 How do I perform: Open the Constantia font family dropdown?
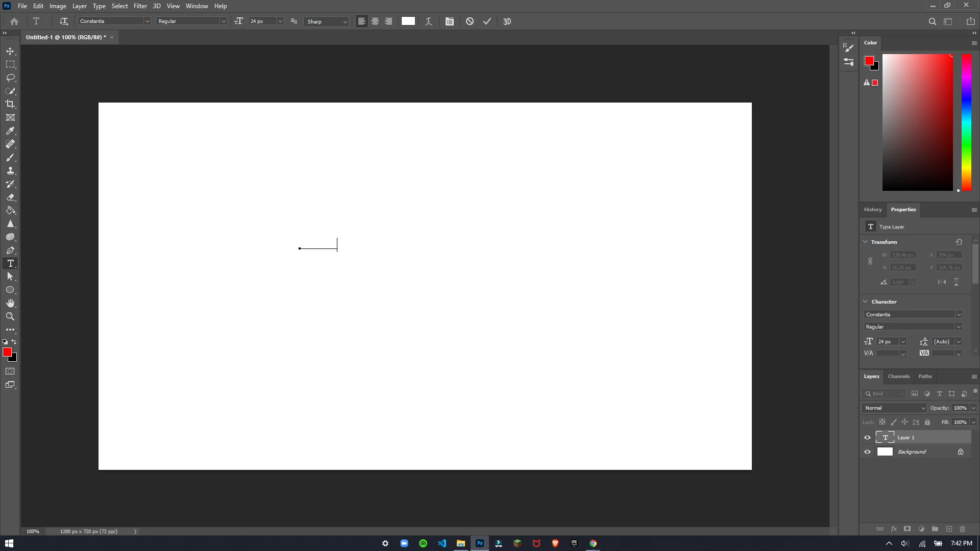click(147, 21)
